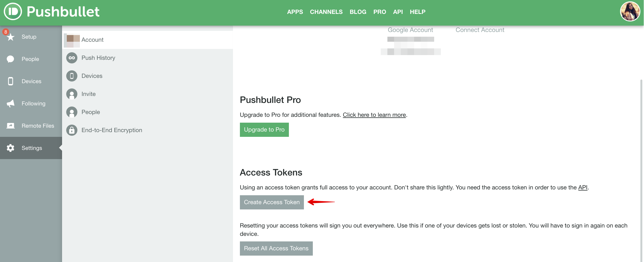Click Reset All Access Tokens button

tap(276, 248)
